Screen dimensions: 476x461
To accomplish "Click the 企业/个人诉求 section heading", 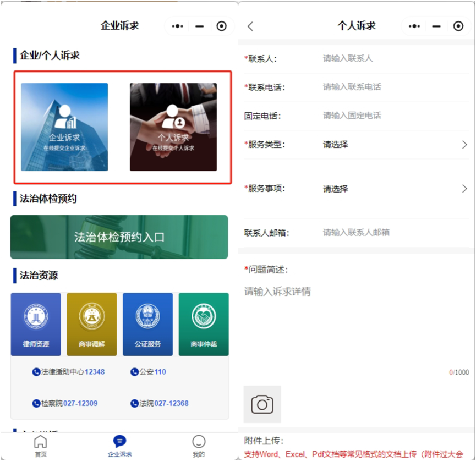I will [x=50, y=56].
